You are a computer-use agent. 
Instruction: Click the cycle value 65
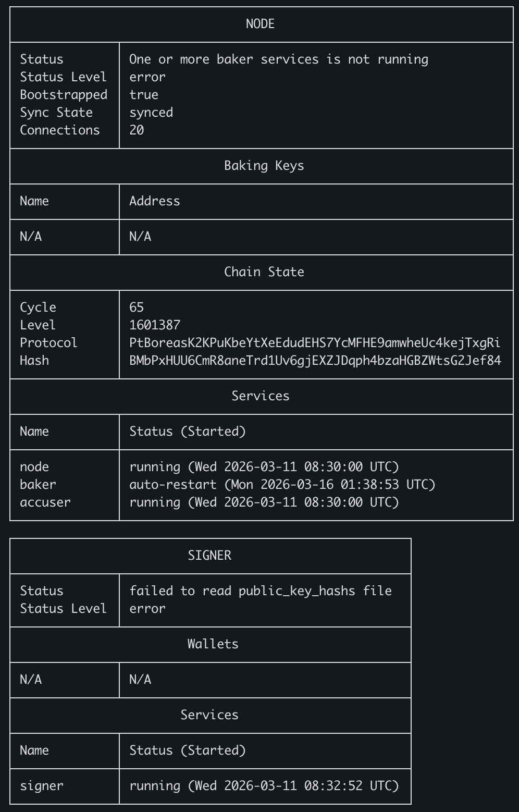coord(137,307)
